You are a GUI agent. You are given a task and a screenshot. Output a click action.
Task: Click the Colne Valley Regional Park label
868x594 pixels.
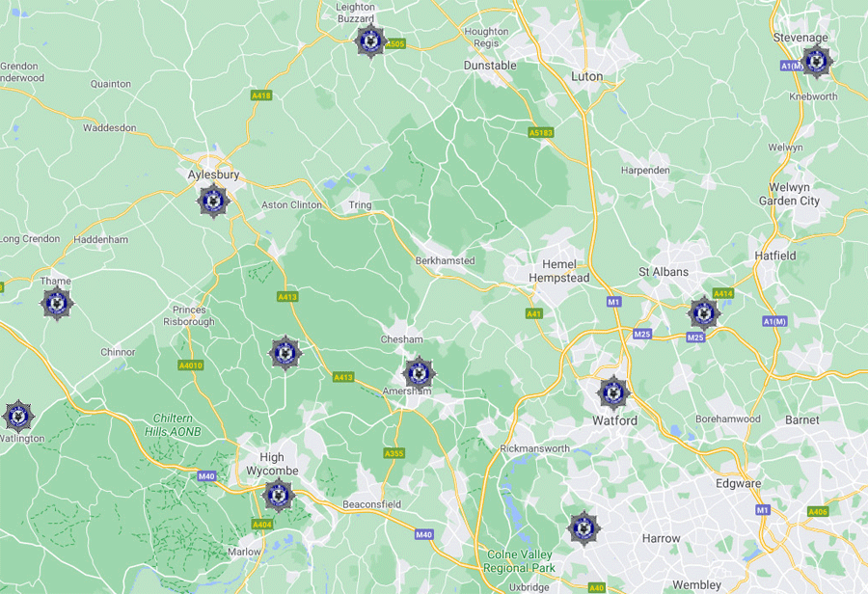(x=519, y=561)
